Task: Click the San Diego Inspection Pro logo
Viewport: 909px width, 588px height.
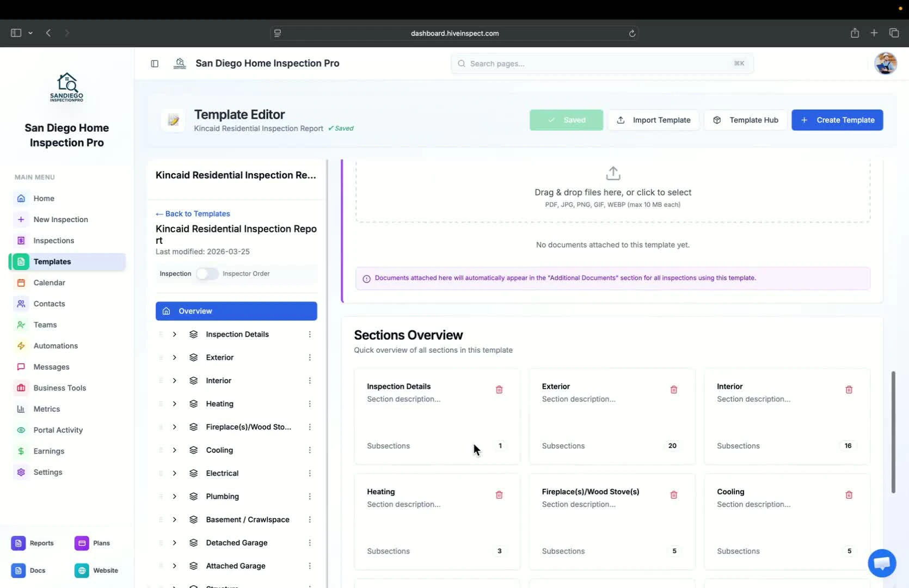Action: pyautogui.click(x=66, y=87)
